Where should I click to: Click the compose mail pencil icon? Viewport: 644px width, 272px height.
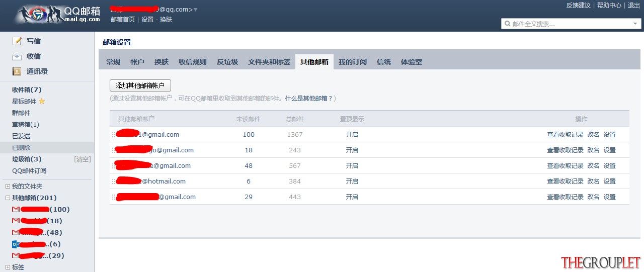click(17, 41)
